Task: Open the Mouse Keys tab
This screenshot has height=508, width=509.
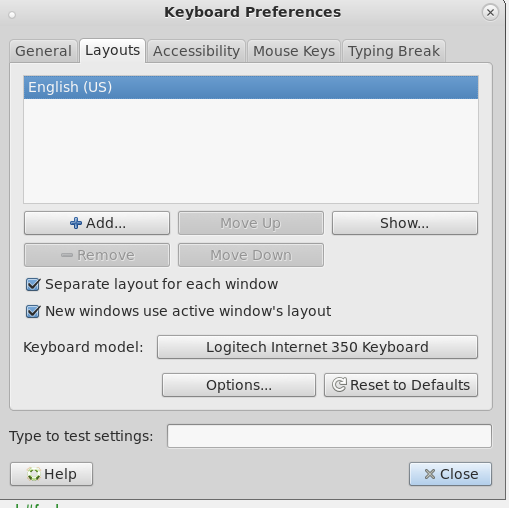Action: tap(294, 51)
